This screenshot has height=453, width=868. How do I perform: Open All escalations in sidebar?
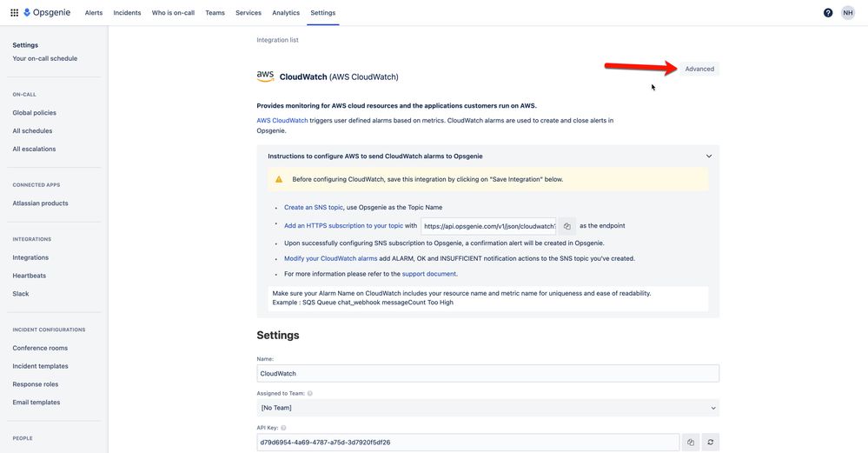point(34,149)
